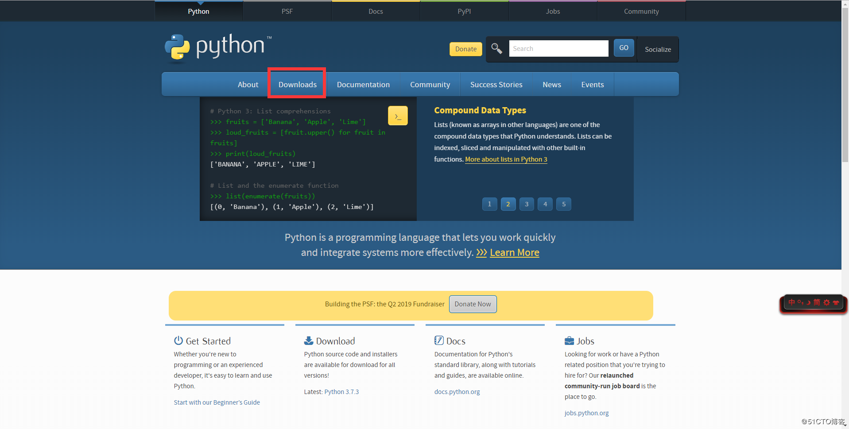Switch to slide 1 of carousel
Image resolution: width=849 pixels, height=429 pixels.
click(489, 204)
